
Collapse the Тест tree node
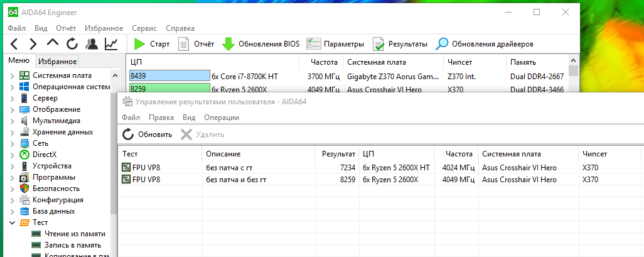13,222
